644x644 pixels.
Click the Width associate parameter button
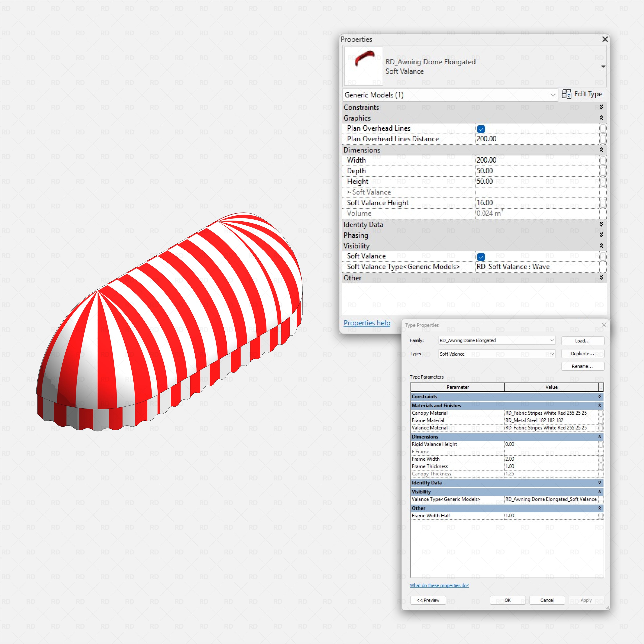[x=603, y=160]
